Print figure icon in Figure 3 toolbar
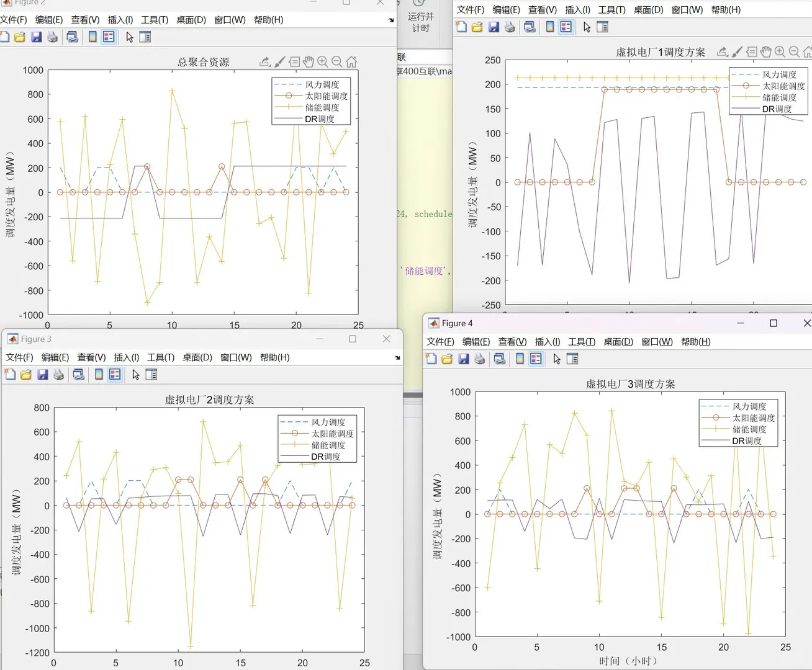The width and height of the screenshot is (812, 670). click(59, 375)
